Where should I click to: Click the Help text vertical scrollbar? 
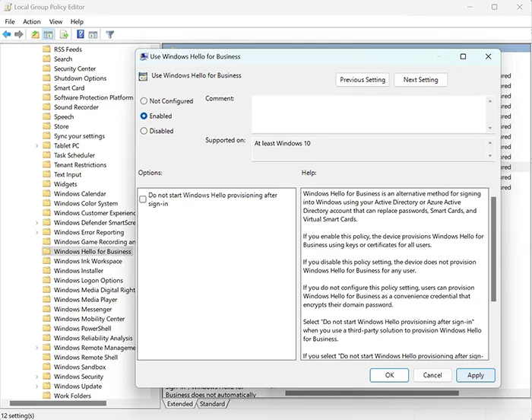(492, 274)
